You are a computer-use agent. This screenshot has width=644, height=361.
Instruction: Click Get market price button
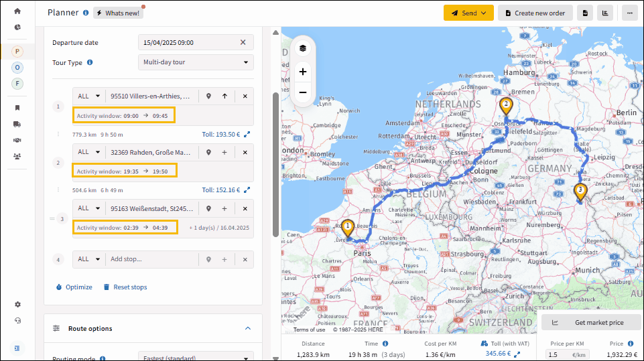coord(592,322)
